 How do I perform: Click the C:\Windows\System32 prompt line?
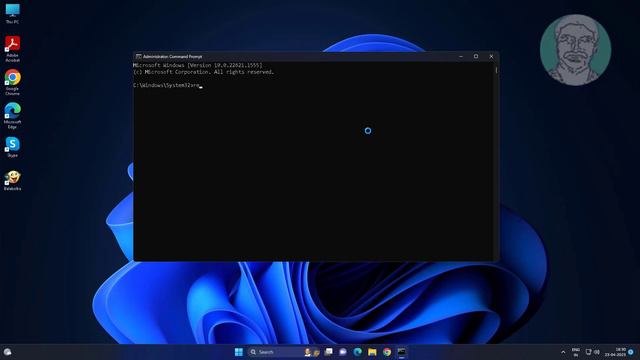[x=168, y=85]
